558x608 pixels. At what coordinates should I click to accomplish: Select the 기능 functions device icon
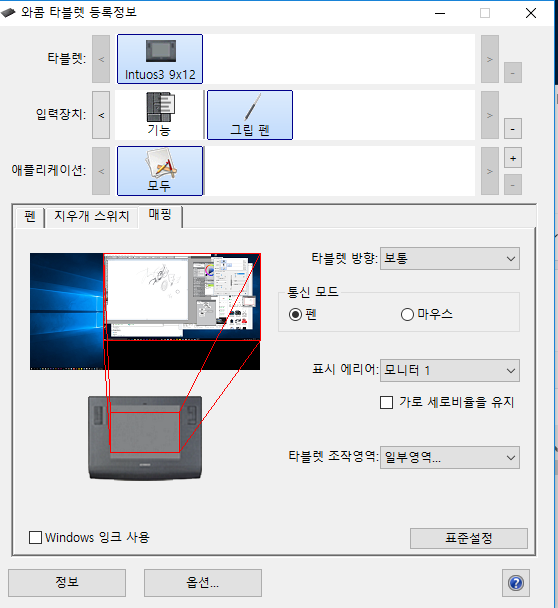(160, 115)
